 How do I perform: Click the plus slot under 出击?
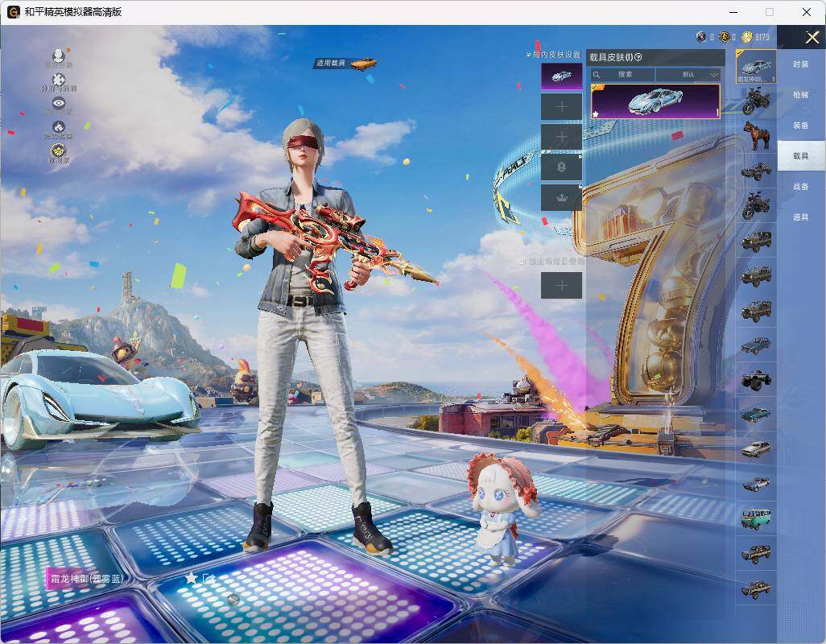pos(562,286)
